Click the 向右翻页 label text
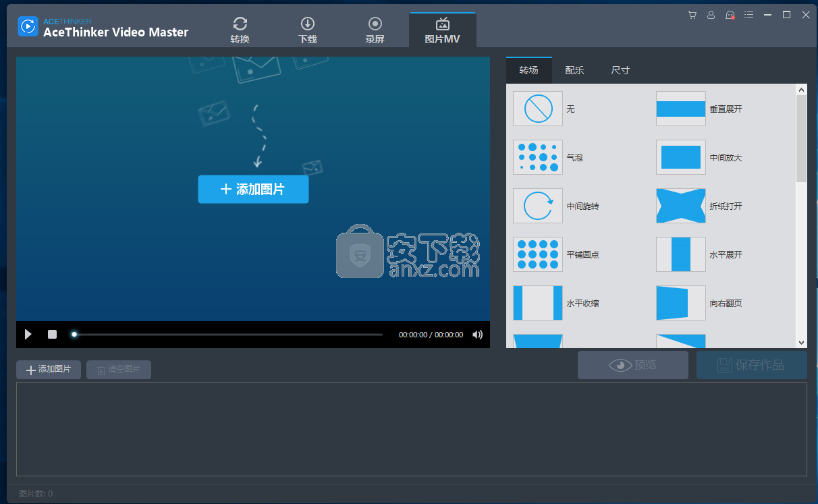 coord(726,303)
